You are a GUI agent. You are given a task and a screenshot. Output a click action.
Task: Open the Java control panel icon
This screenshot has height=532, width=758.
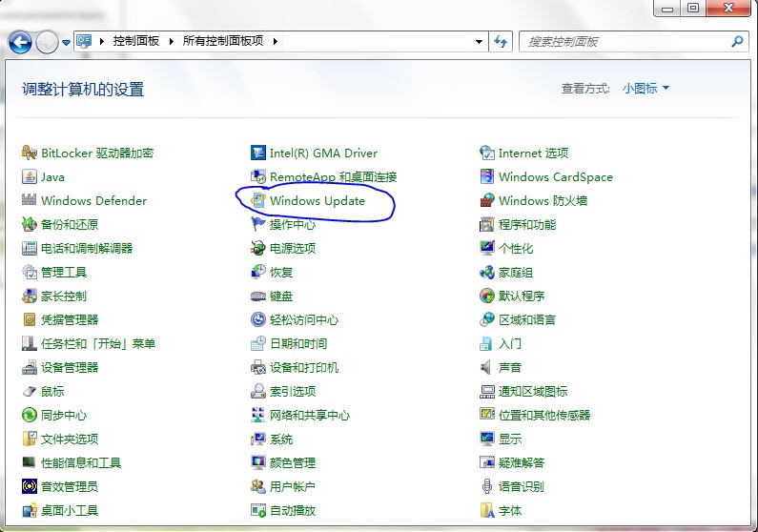click(29, 176)
